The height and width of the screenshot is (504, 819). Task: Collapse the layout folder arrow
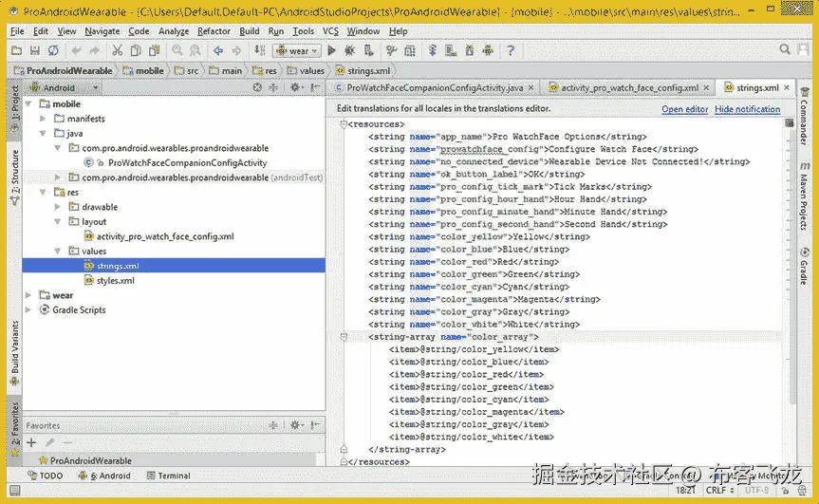point(58,221)
